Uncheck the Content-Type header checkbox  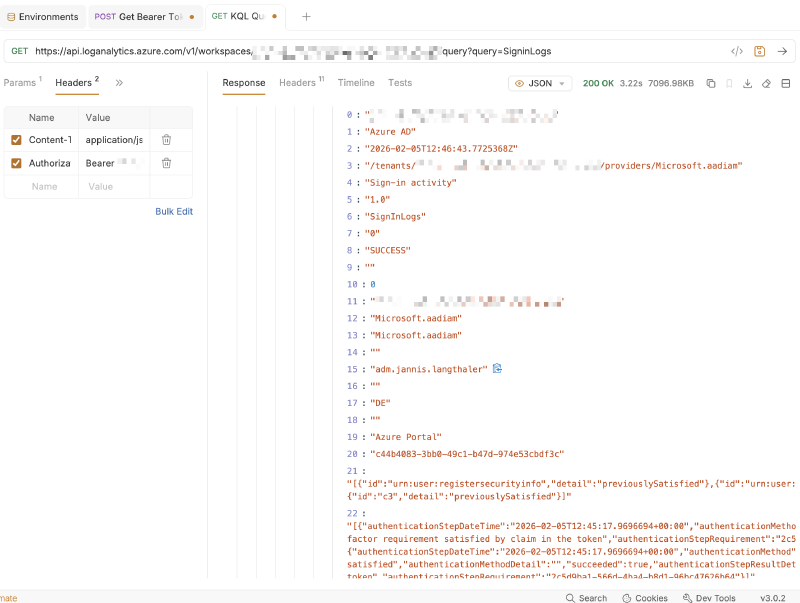(16, 140)
